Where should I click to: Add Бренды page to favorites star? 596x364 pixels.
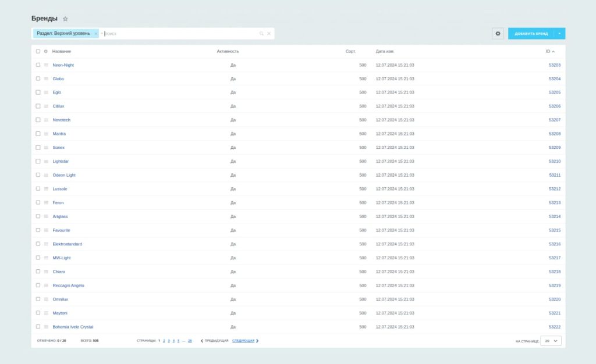(x=65, y=19)
